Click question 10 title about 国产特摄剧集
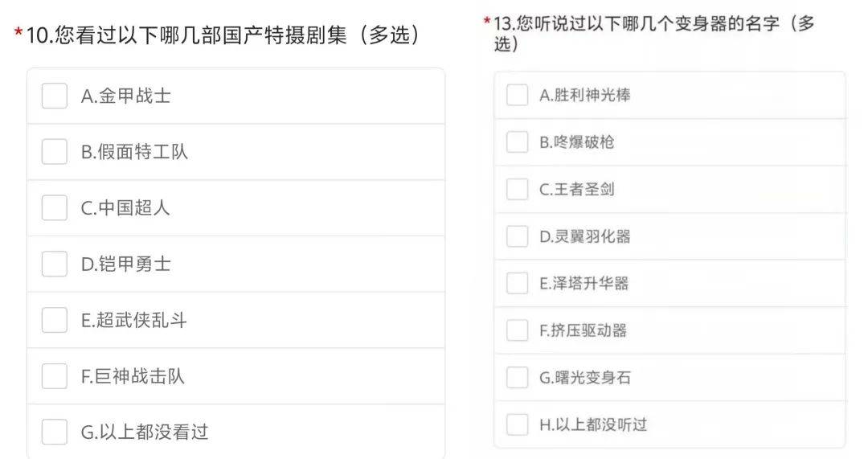868x459 pixels. (223, 35)
